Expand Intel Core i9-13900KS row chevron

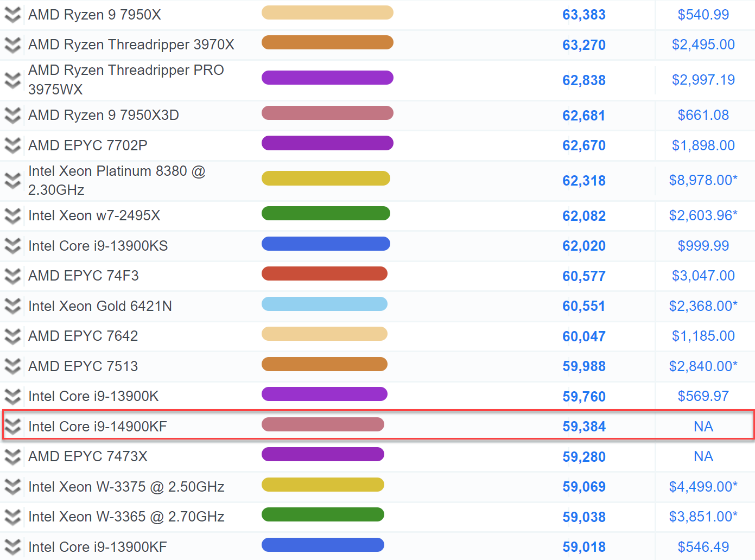(x=12, y=246)
